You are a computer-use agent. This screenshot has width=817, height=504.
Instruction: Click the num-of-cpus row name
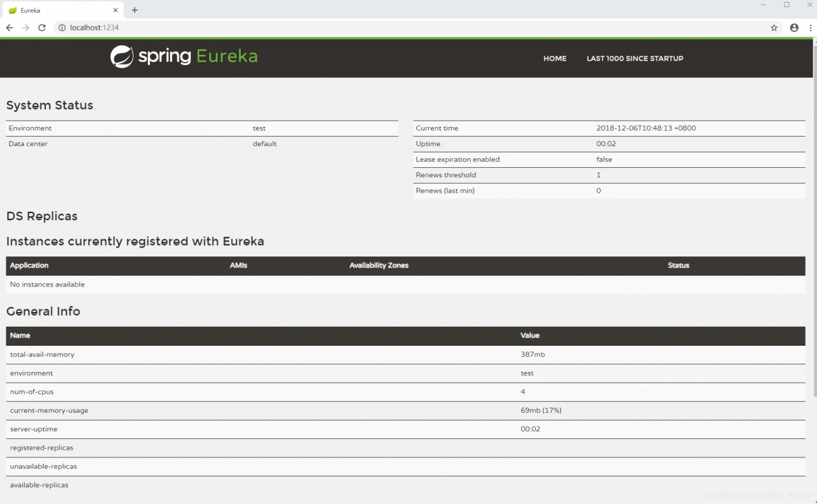(32, 392)
